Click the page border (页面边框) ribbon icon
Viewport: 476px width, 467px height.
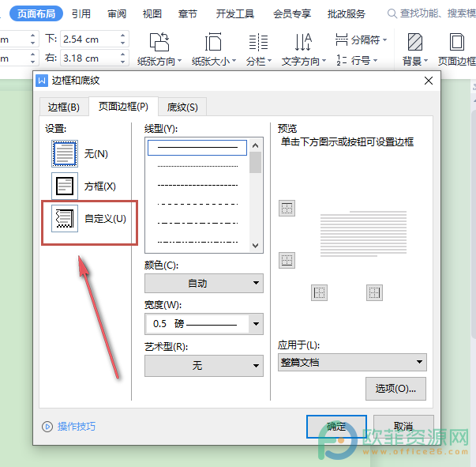[456, 42]
